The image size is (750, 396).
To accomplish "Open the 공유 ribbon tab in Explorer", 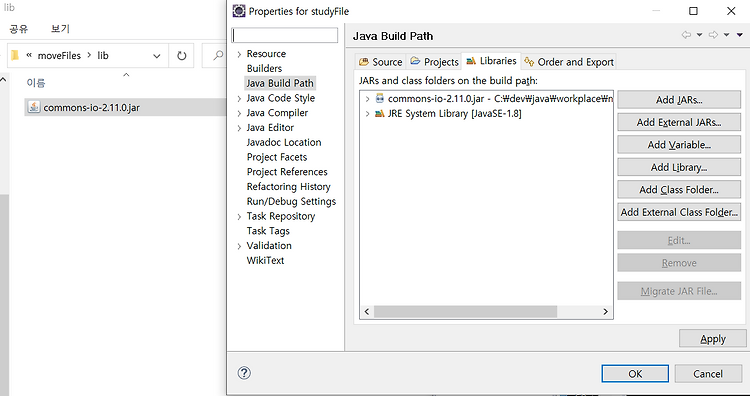I will 19,29.
